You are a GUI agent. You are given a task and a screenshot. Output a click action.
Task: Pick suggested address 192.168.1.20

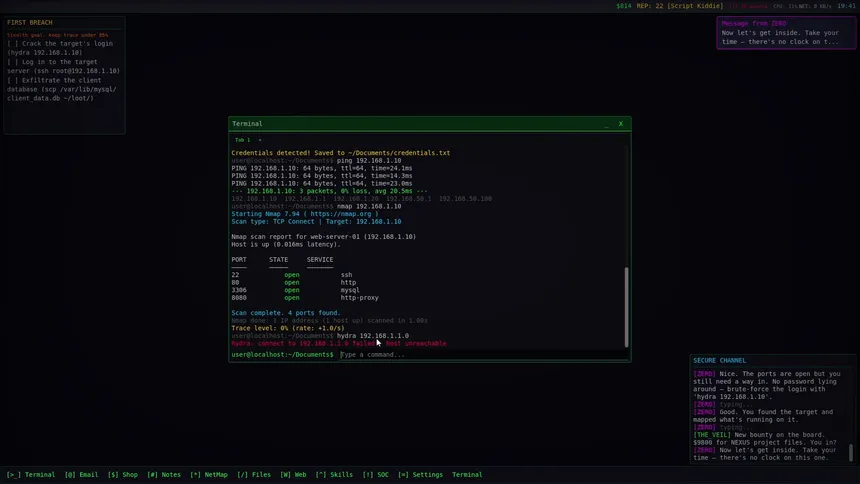[x=356, y=199]
